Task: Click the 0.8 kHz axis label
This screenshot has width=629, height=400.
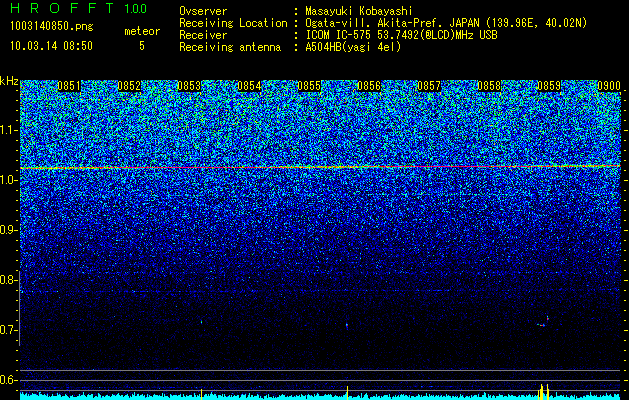Action: [x=9, y=280]
